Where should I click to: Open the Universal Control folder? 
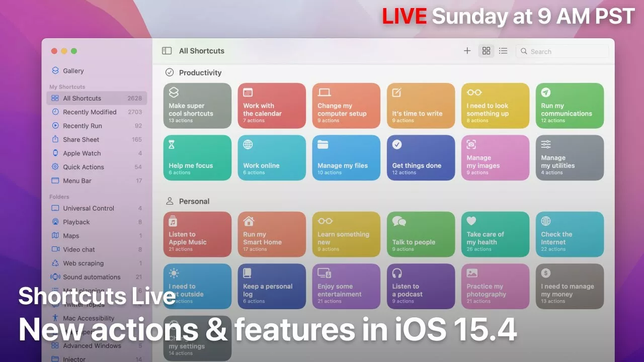pyautogui.click(x=97, y=208)
